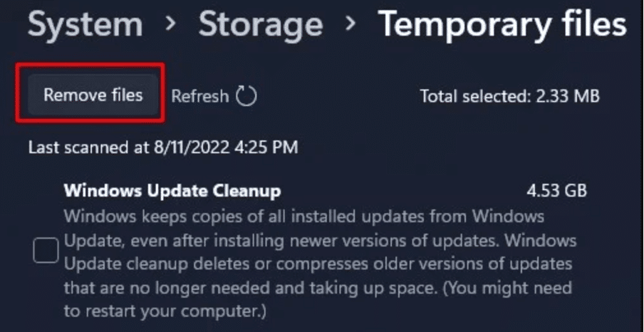
Task: Check the Windows Update Cleanup checkbox
Action: click(46, 250)
